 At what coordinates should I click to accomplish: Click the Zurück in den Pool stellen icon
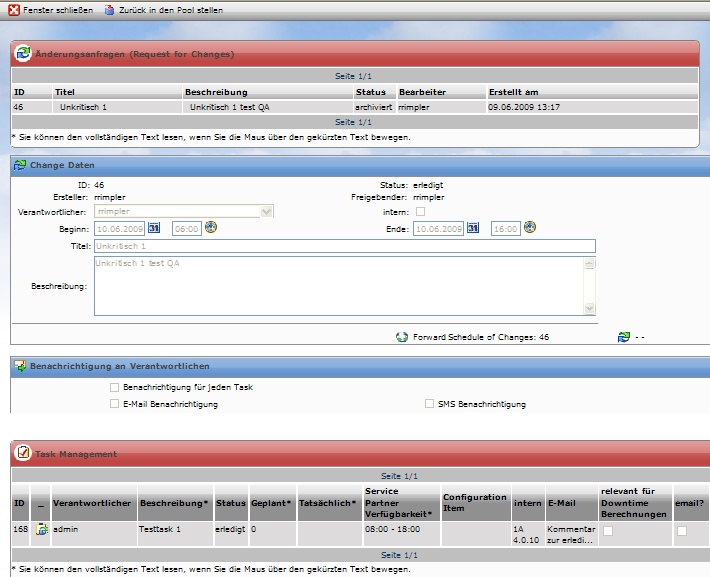110,9
